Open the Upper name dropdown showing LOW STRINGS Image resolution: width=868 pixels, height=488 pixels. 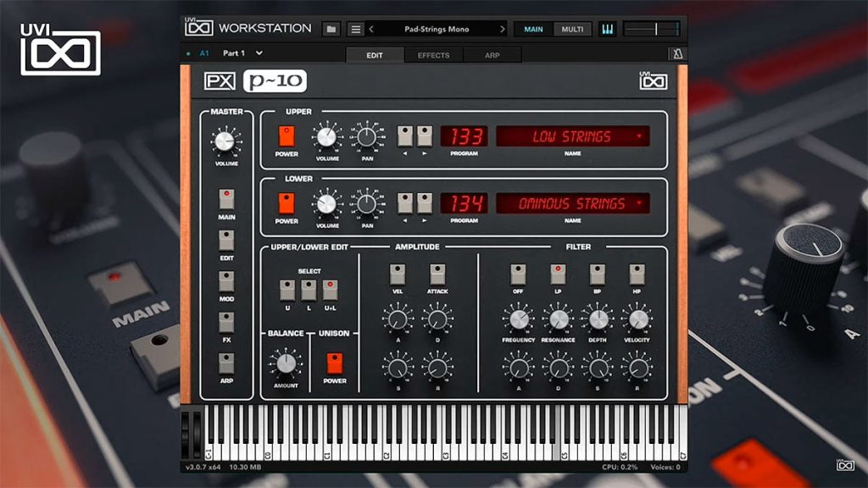(x=572, y=136)
